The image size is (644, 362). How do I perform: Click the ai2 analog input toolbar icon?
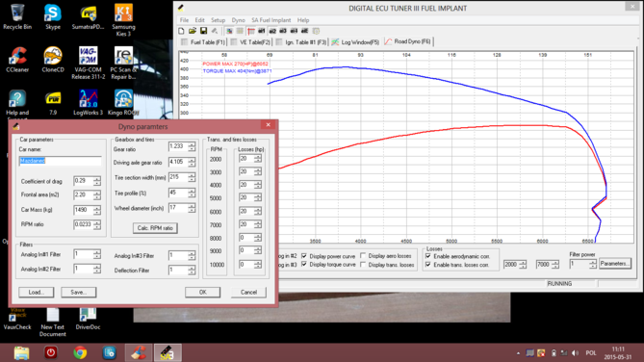point(272,31)
